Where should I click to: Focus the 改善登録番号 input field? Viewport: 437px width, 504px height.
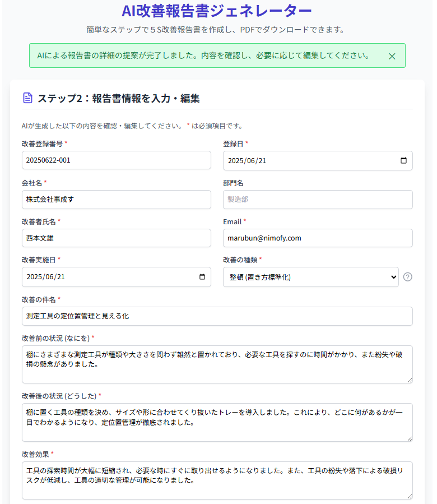(x=116, y=160)
